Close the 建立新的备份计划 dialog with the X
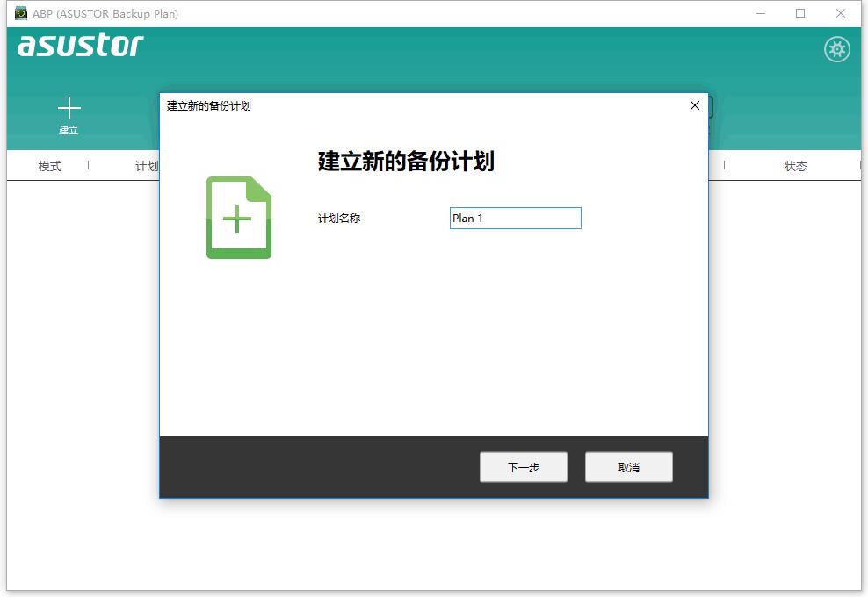 click(x=695, y=105)
